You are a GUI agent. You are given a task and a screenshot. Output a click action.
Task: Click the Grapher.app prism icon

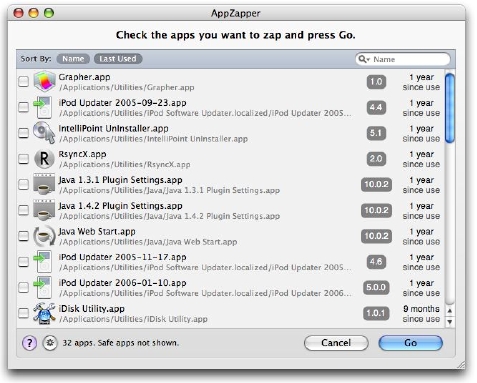pyautogui.click(x=44, y=81)
